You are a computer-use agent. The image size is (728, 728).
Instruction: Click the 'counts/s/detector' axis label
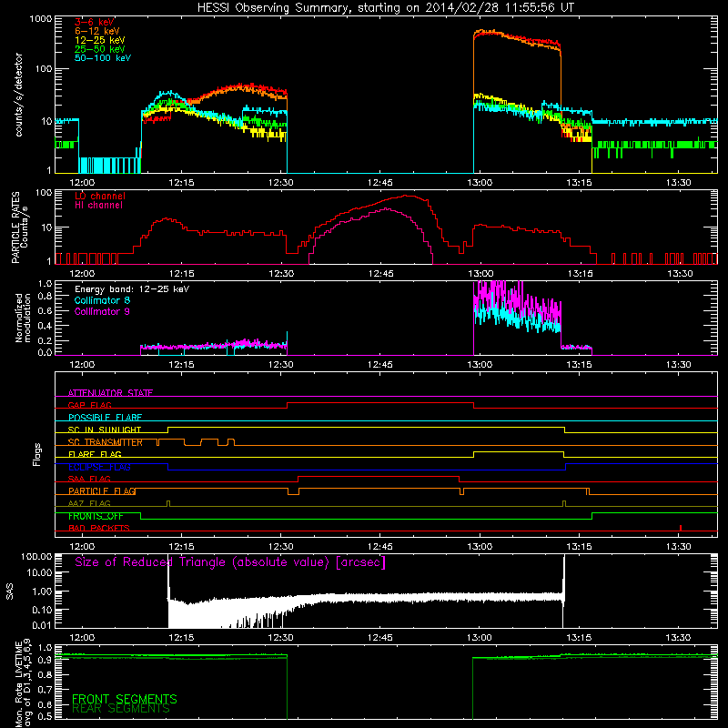tap(18, 95)
